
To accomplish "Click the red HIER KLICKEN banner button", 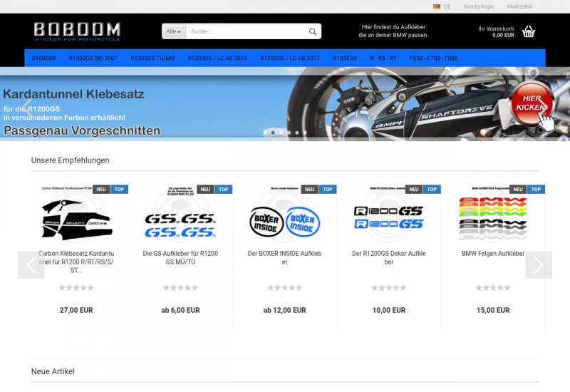I will click(x=532, y=103).
